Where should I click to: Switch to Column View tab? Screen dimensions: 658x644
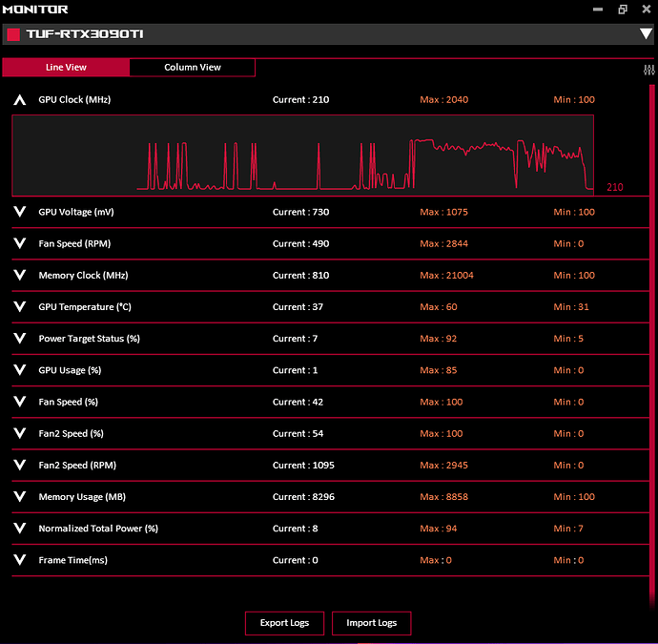coord(193,67)
